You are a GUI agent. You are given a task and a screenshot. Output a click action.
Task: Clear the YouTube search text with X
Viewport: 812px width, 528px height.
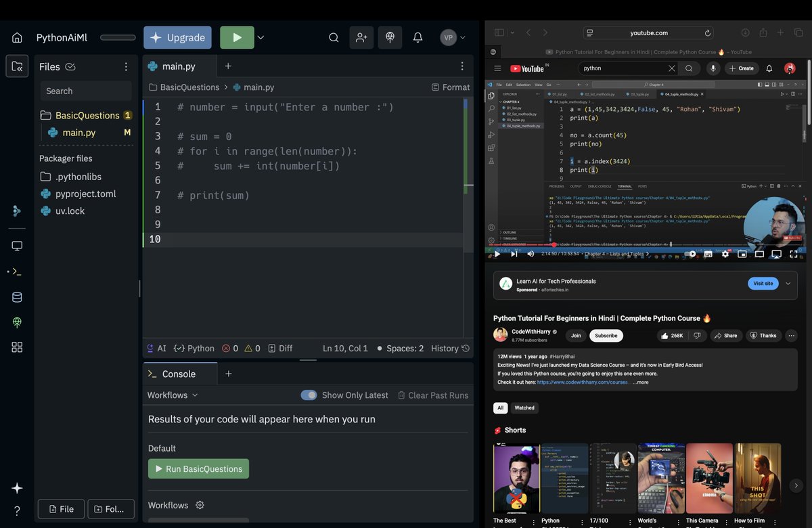(x=671, y=68)
